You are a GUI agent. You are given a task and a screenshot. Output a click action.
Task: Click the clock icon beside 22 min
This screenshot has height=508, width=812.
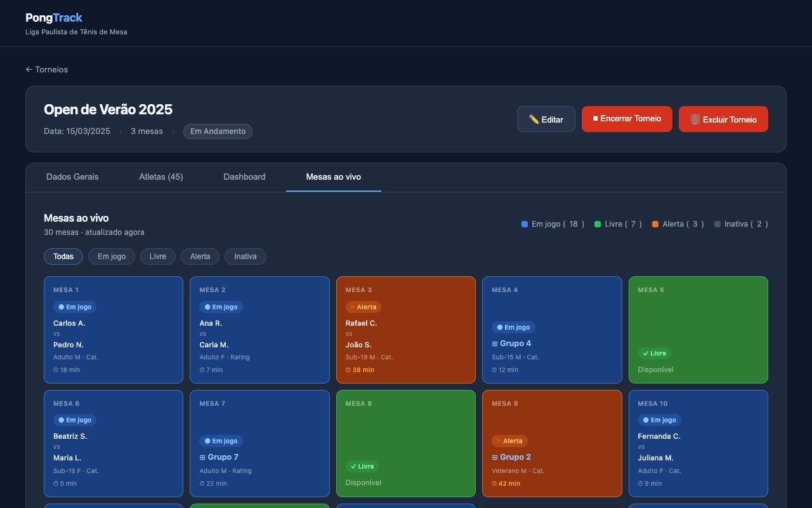[x=202, y=483]
